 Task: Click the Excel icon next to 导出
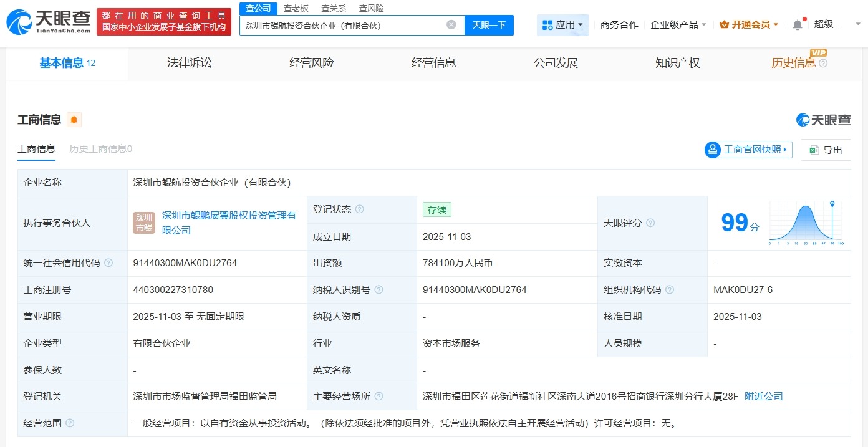click(813, 150)
